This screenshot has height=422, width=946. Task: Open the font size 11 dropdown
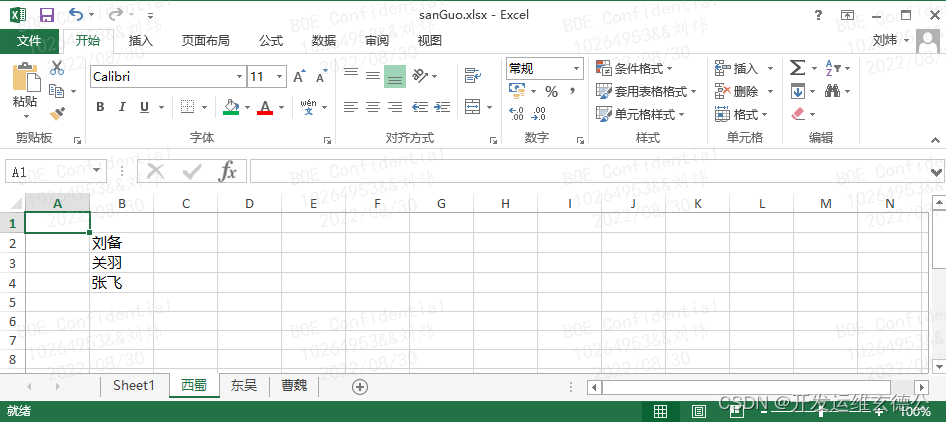click(280, 77)
